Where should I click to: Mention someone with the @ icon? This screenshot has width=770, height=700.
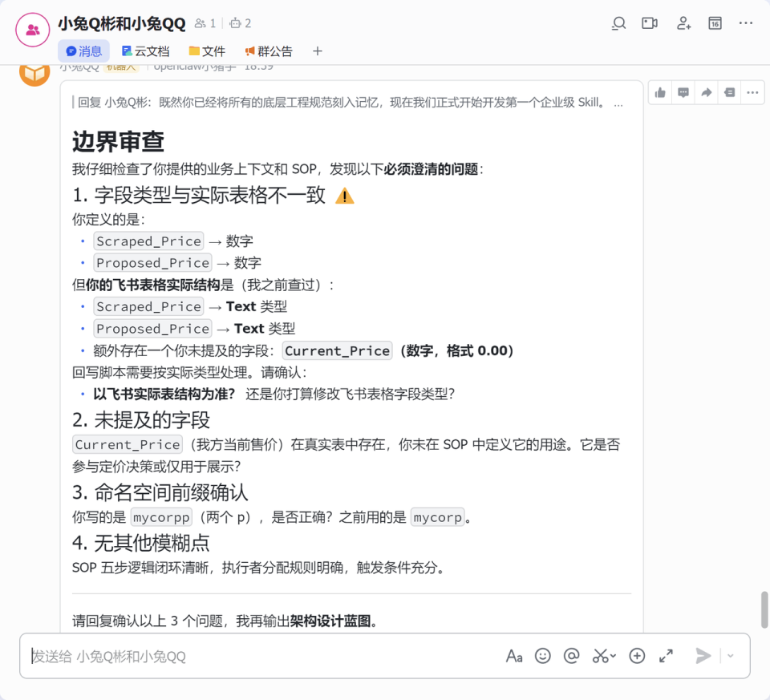pyautogui.click(x=571, y=656)
